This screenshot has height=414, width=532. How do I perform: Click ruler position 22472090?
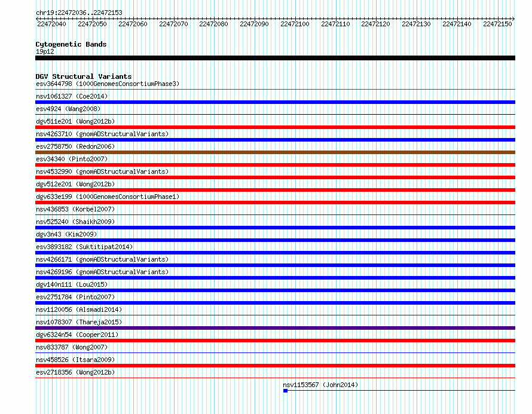[254, 24]
